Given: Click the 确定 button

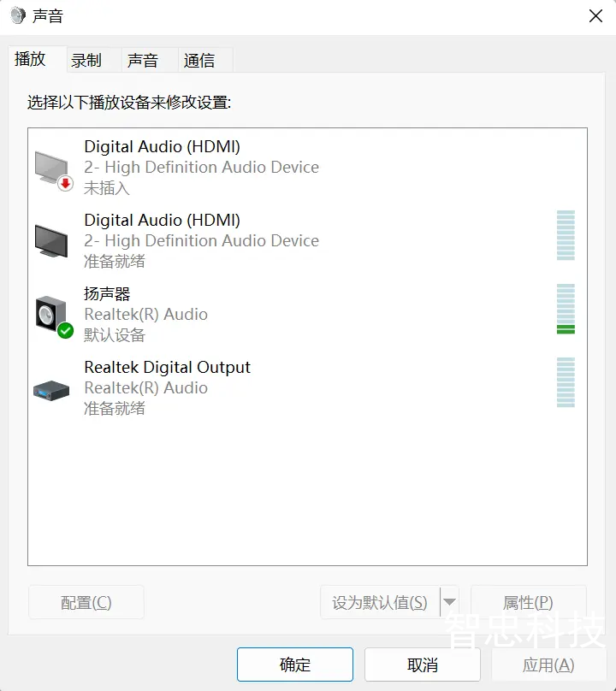Looking at the screenshot, I should [295, 664].
